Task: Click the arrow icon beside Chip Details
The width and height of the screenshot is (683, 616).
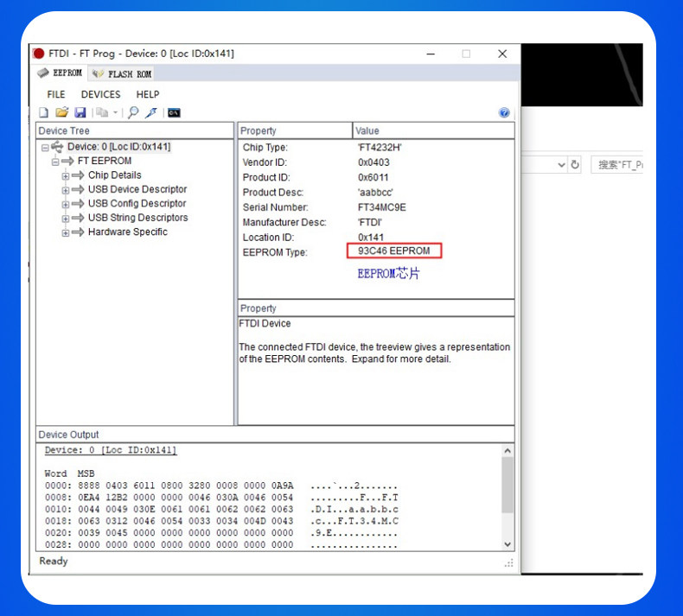Action: click(78, 175)
